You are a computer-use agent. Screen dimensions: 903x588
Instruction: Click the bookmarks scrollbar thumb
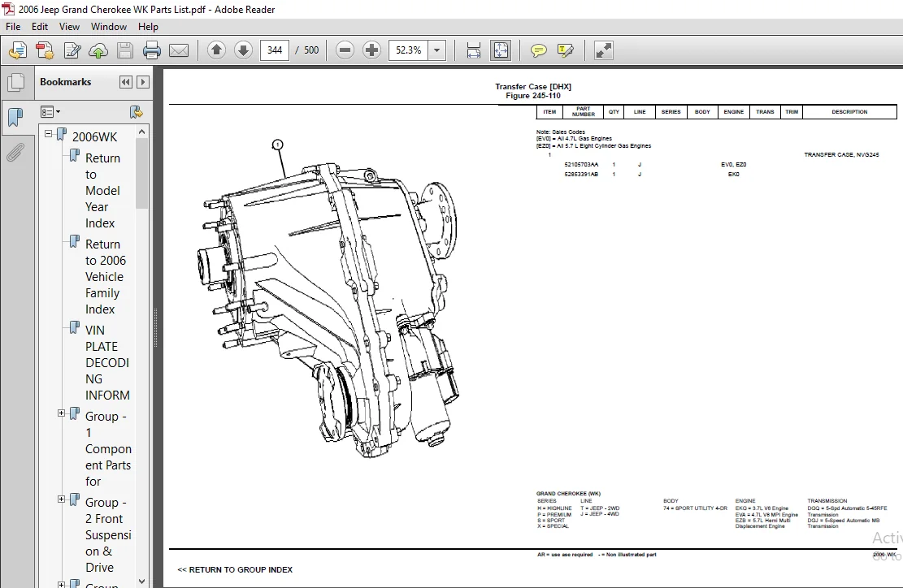click(x=141, y=174)
